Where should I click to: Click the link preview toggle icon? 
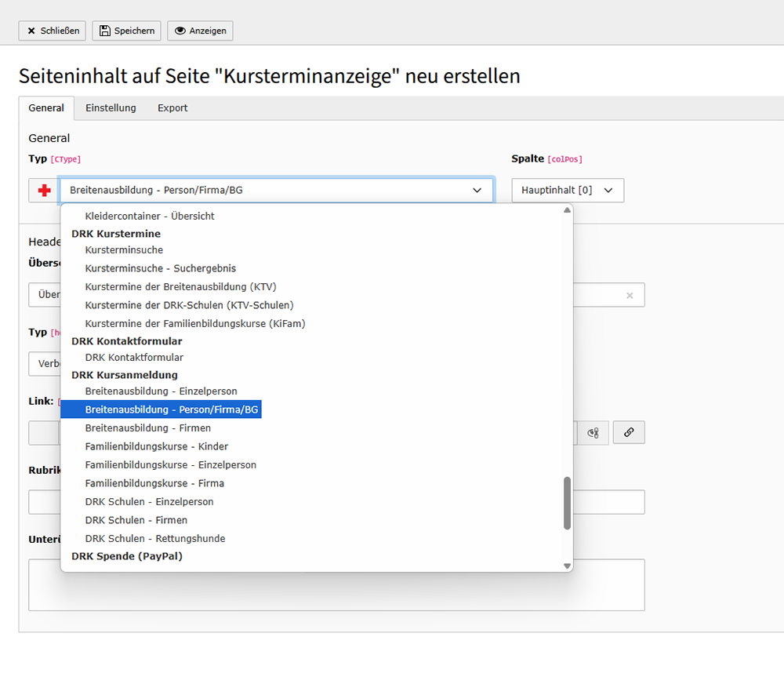[593, 432]
